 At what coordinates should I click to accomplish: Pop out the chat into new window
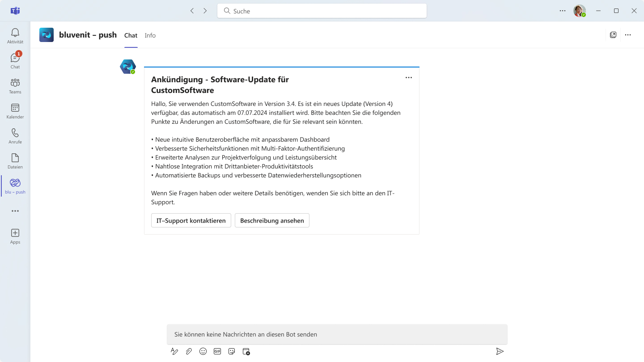613,35
